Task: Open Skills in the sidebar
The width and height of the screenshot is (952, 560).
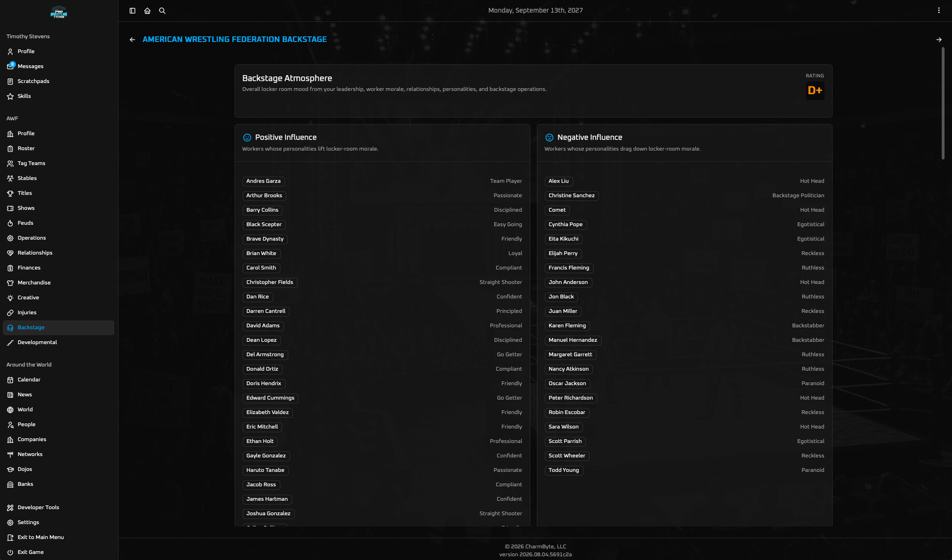Action: (58, 96)
